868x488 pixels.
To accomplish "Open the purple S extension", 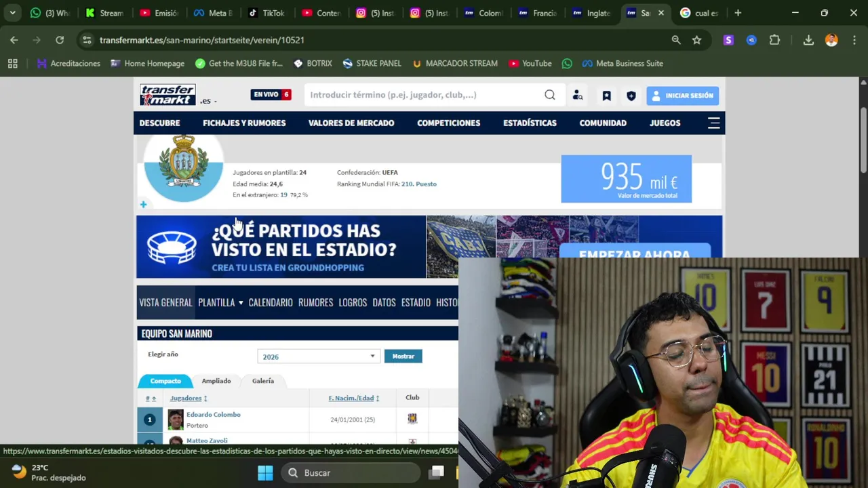I will click(x=728, y=40).
